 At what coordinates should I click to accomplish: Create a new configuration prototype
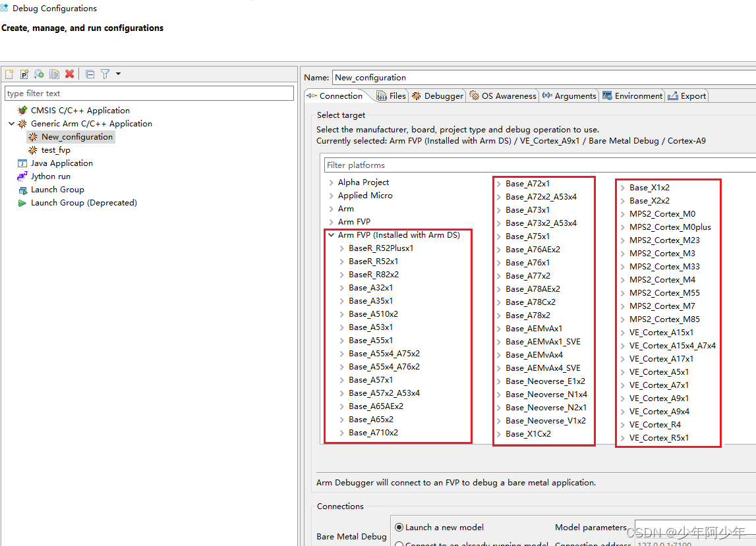pyautogui.click(x=24, y=74)
